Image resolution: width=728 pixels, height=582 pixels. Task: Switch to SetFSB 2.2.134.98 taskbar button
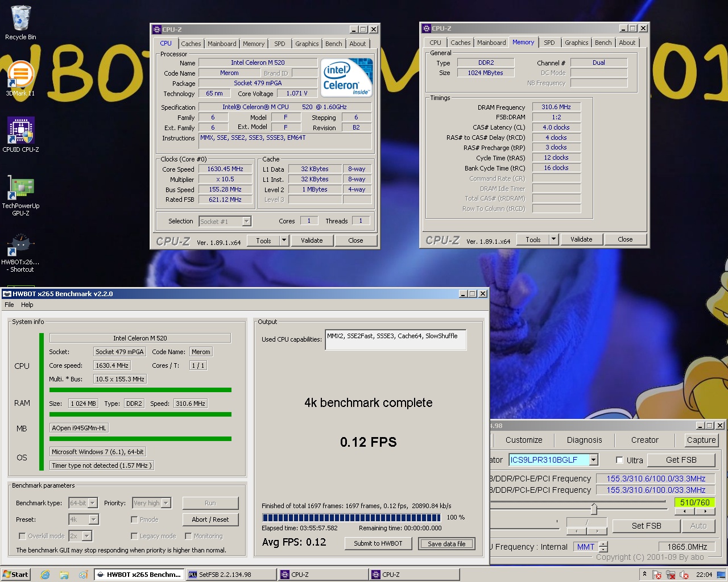point(231,575)
